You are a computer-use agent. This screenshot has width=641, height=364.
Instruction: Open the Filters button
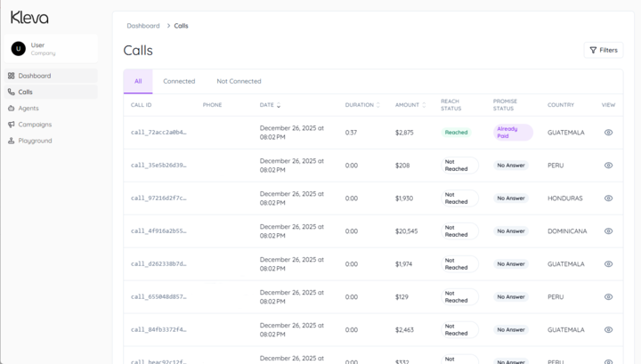tap(603, 50)
